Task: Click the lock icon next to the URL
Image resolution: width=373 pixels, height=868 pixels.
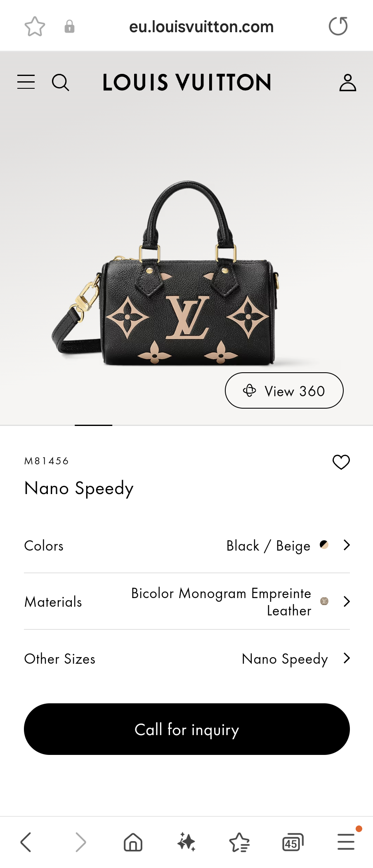Action: [69, 26]
